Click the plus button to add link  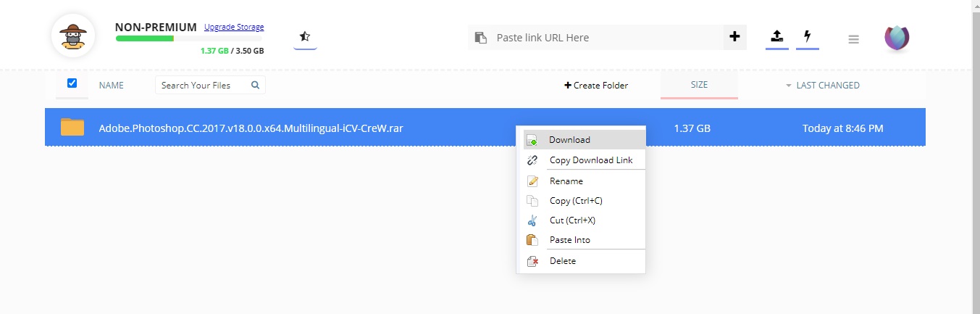click(x=734, y=37)
